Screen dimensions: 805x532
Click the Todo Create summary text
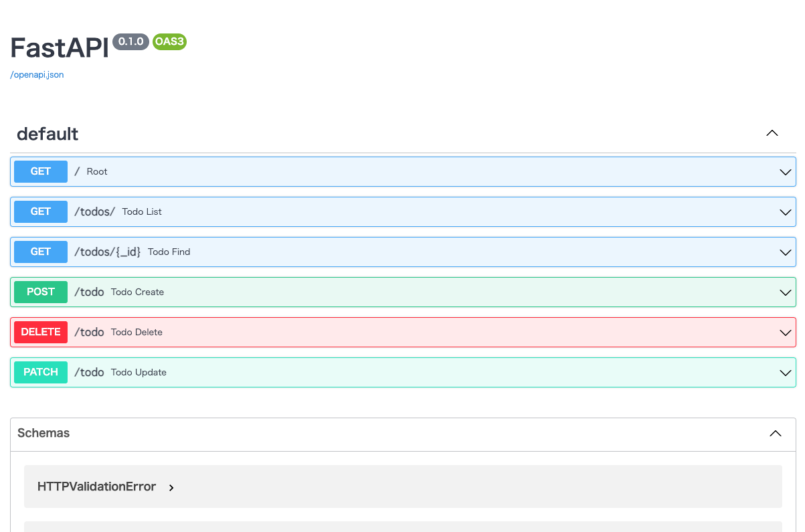(137, 292)
